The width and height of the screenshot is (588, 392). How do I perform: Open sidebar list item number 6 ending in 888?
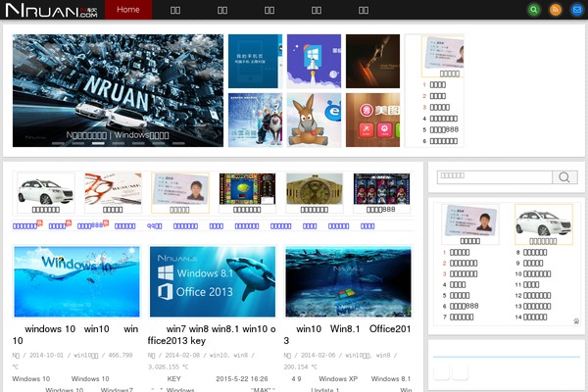coord(464,306)
